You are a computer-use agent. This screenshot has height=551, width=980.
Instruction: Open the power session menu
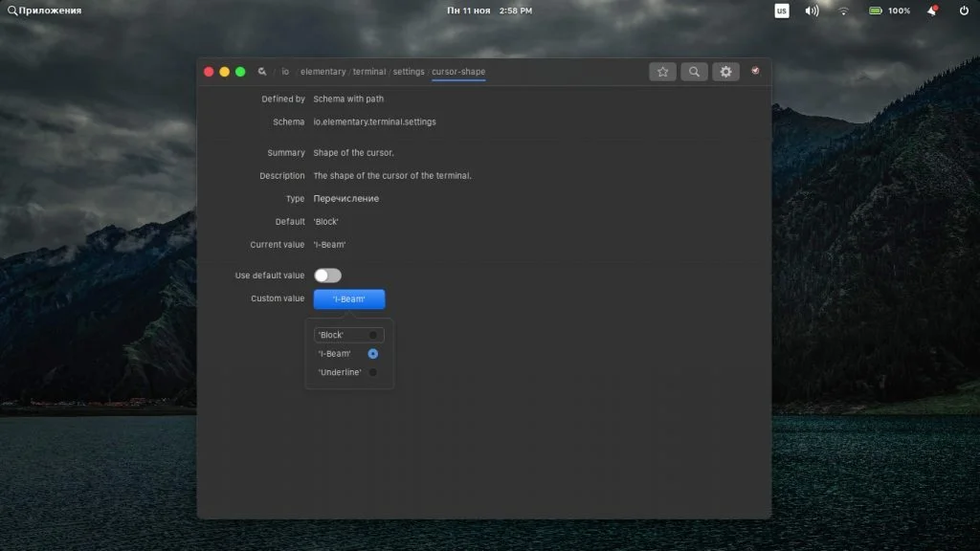tap(964, 11)
